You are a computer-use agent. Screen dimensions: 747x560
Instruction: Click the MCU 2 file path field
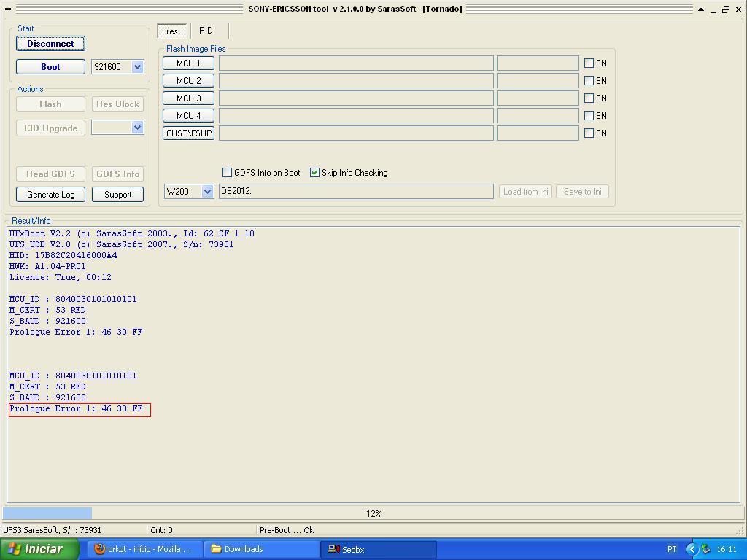[356, 80]
